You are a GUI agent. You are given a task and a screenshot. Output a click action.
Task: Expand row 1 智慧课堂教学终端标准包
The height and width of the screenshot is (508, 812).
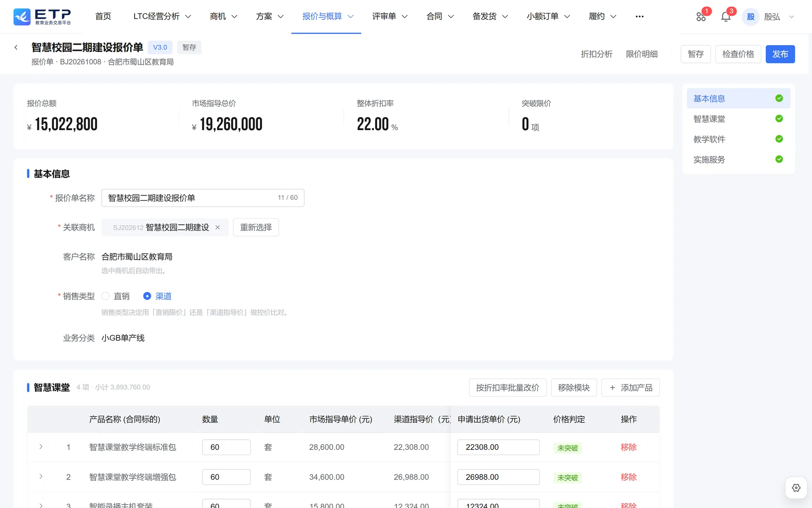tap(41, 447)
